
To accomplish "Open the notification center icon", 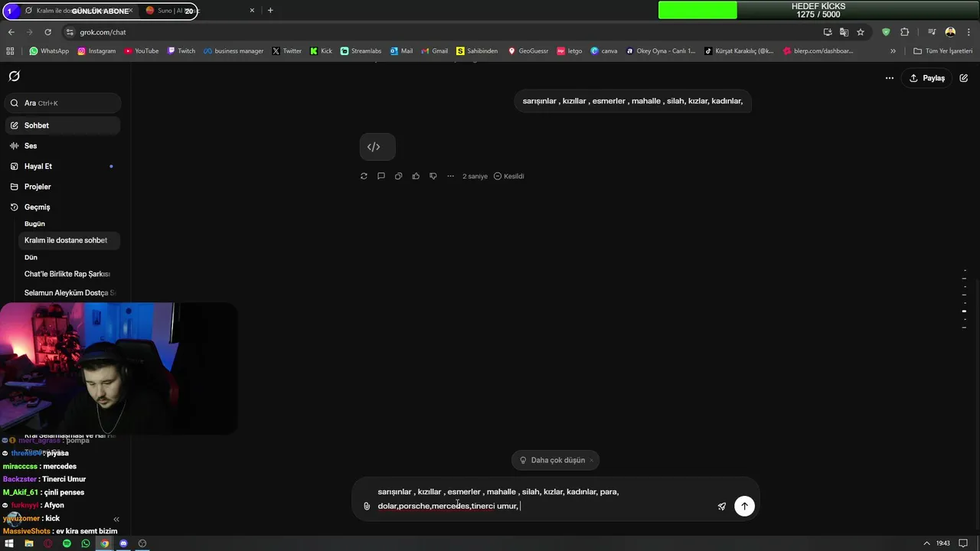I will click(x=963, y=543).
